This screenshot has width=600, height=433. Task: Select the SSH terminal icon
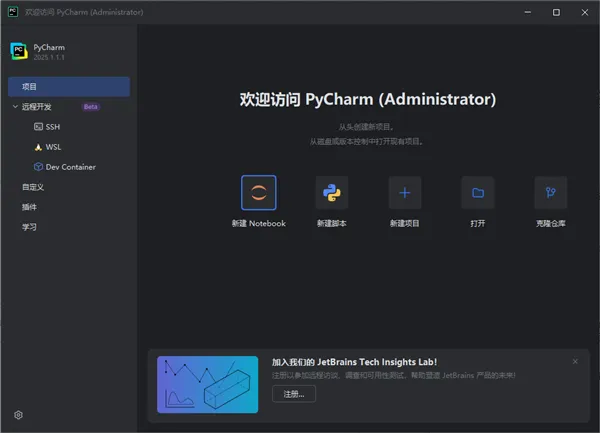point(38,127)
